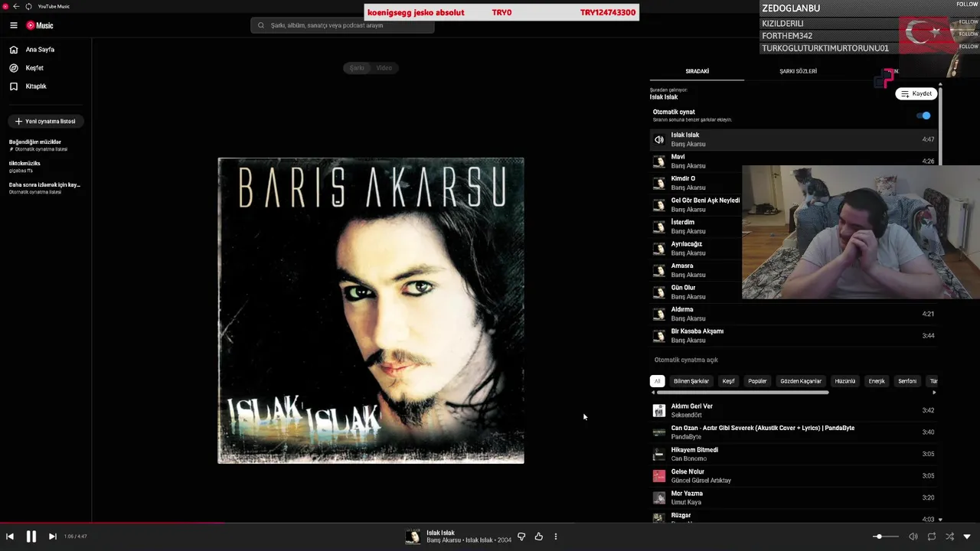Select the Popüler filter chip
980x551 pixels.
[757, 381]
